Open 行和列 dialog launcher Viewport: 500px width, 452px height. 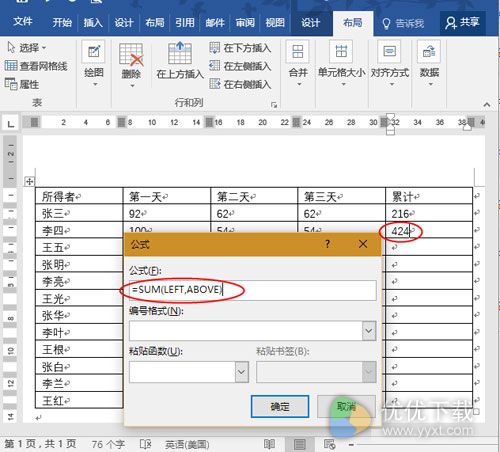(x=274, y=105)
